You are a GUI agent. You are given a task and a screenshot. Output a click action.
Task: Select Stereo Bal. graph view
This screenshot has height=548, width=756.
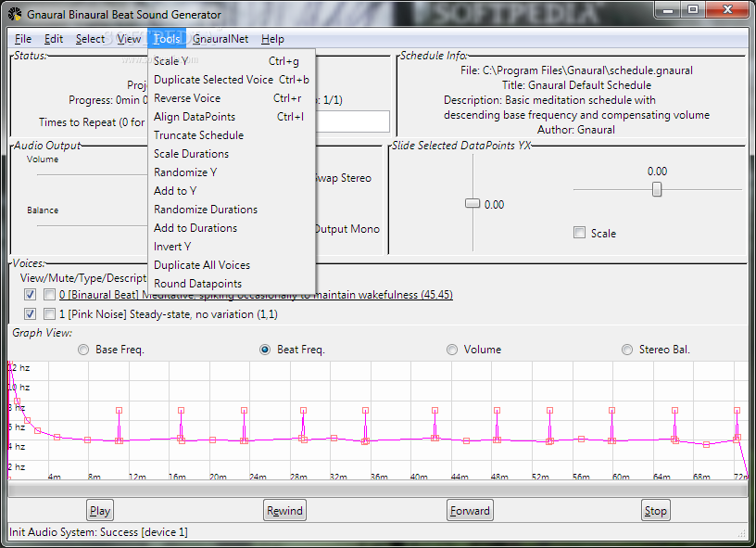point(627,350)
